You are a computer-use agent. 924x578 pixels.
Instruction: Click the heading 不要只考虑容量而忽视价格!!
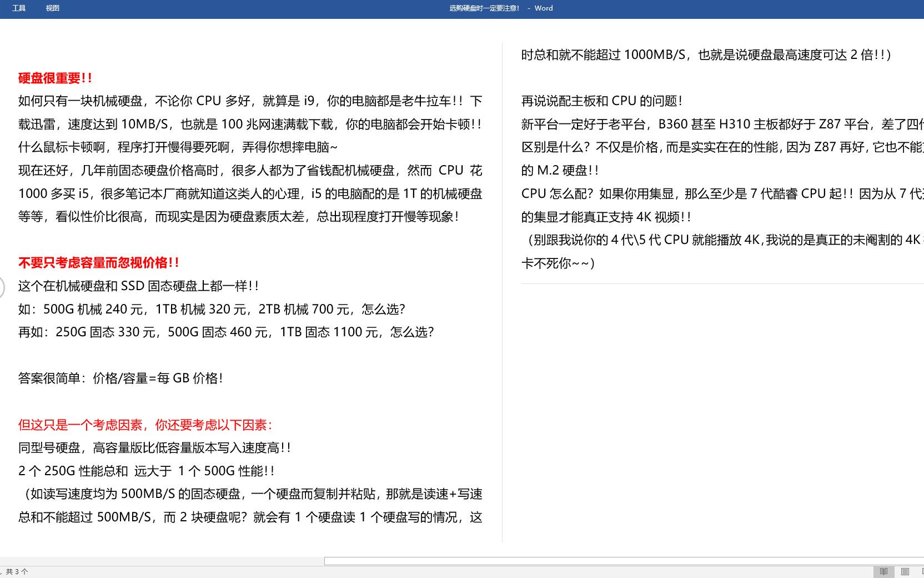[98, 263]
